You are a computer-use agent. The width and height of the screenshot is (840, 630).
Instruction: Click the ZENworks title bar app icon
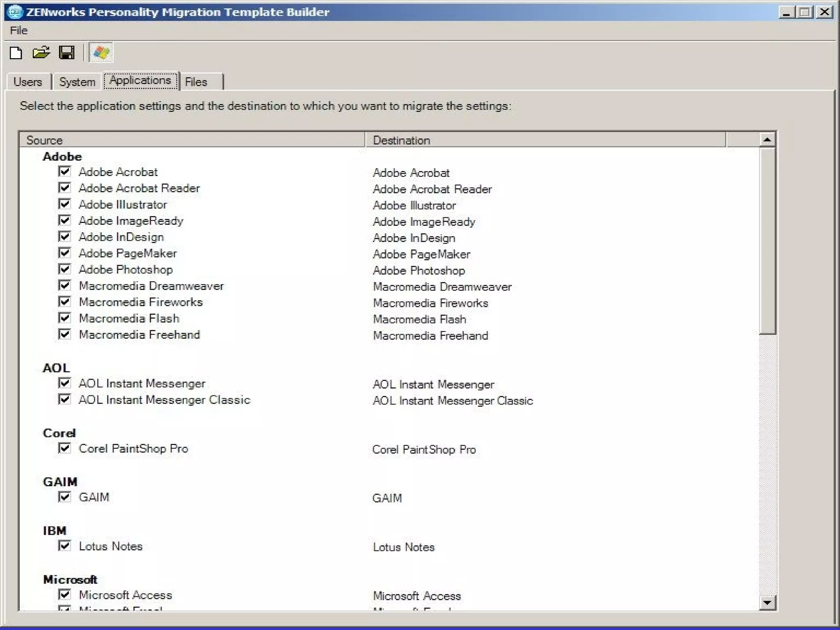(15, 12)
